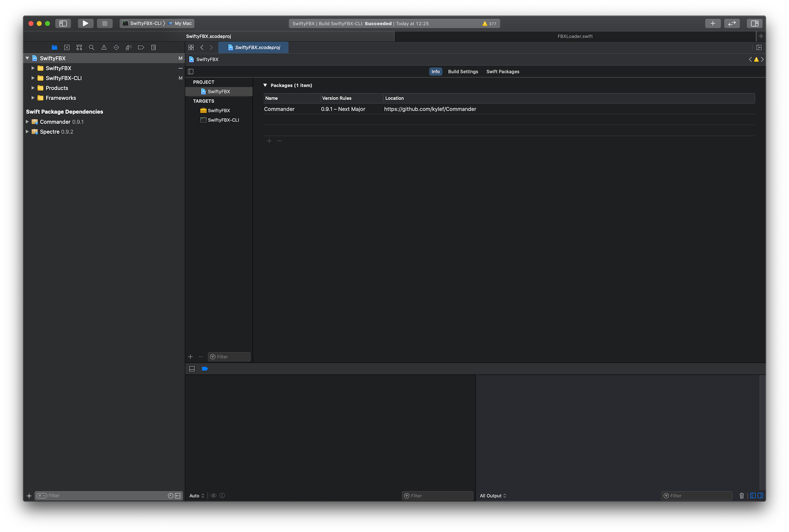This screenshot has height=532, width=789.
Task: Open the related items grid icon
Action: pyautogui.click(x=191, y=47)
